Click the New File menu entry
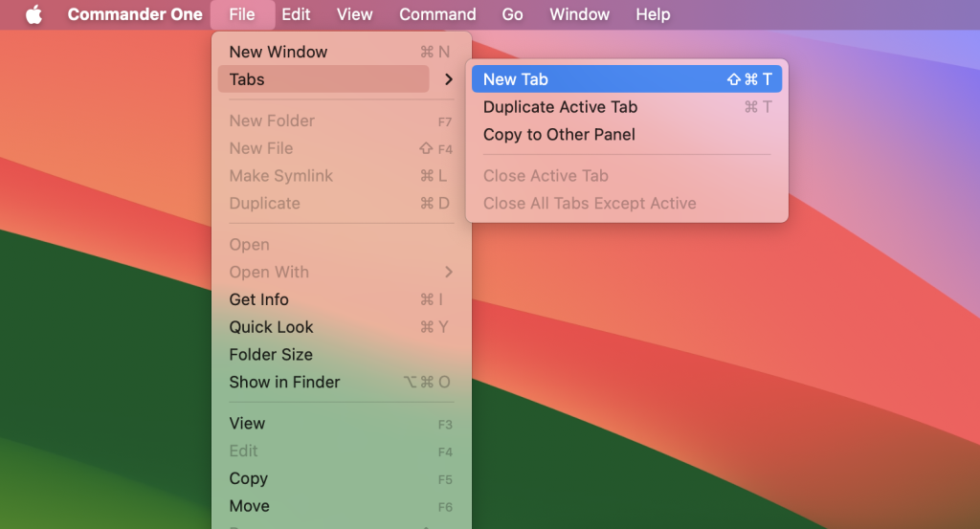 pyautogui.click(x=342, y=148)
